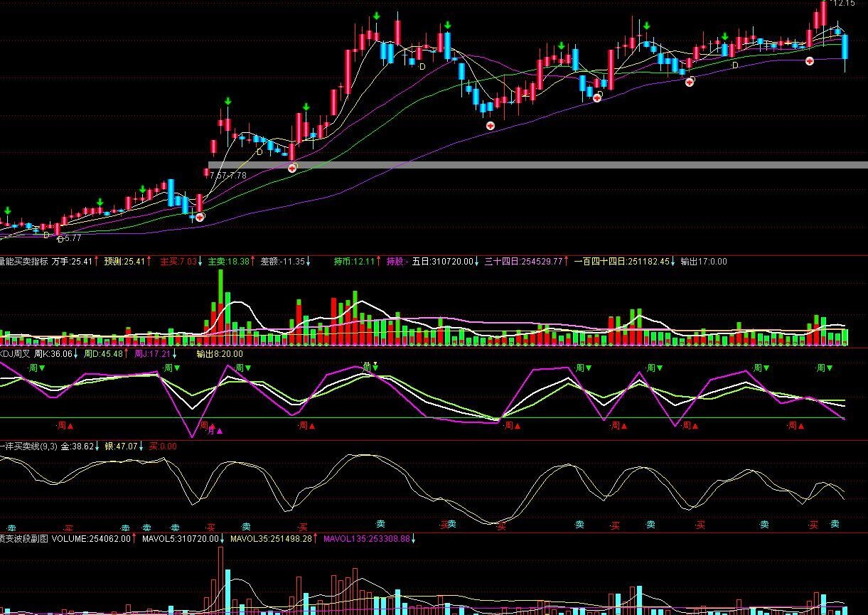This screenshot has height=615, width=868.
Task: Click the 差额:-11.35 value
Action: point(283,262)
